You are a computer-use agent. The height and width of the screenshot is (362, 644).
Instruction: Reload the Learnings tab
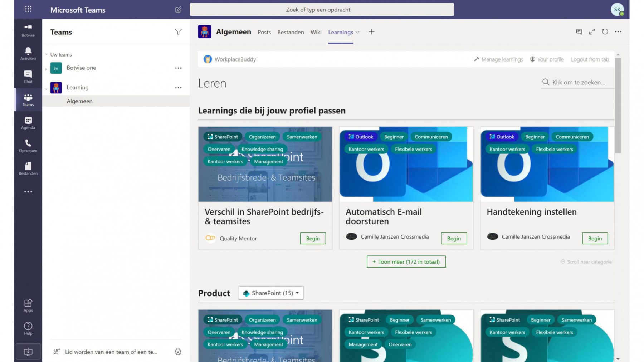tap(605, 32)
